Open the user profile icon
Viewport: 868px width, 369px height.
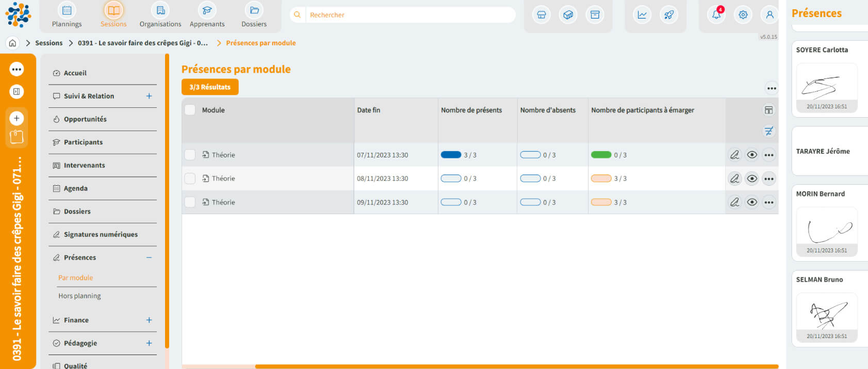(x=769, y=15)
